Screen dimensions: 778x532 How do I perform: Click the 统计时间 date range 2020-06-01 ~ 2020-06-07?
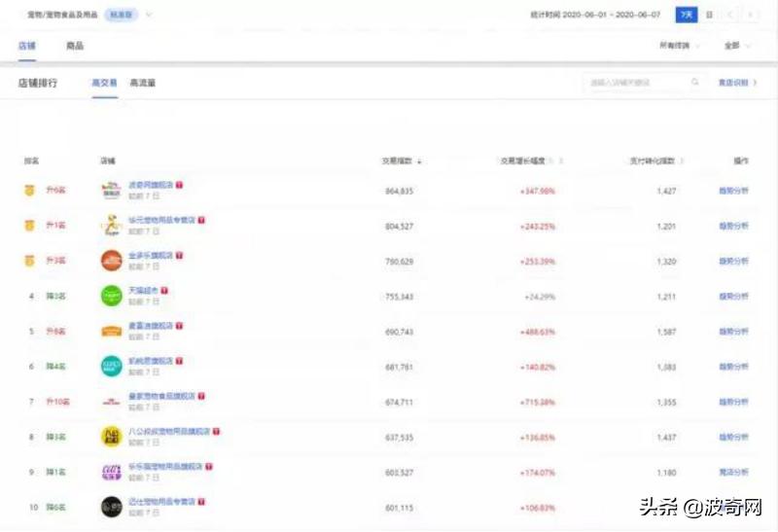click(x=595, y=15)
